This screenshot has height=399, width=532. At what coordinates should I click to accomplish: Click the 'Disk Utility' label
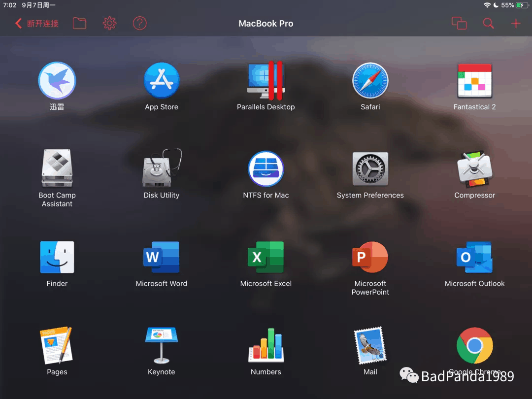pyautogui.click(x=162, y=196)
